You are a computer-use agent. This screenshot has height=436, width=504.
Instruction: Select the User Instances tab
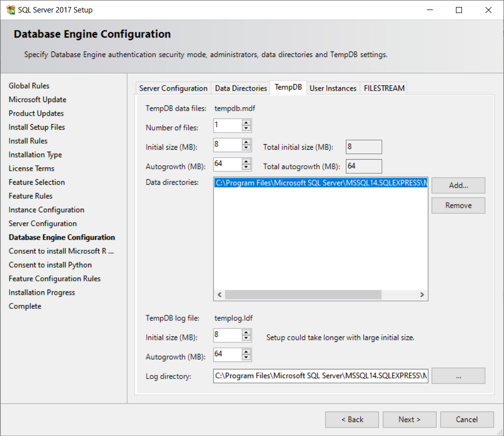tap(333, 88)
